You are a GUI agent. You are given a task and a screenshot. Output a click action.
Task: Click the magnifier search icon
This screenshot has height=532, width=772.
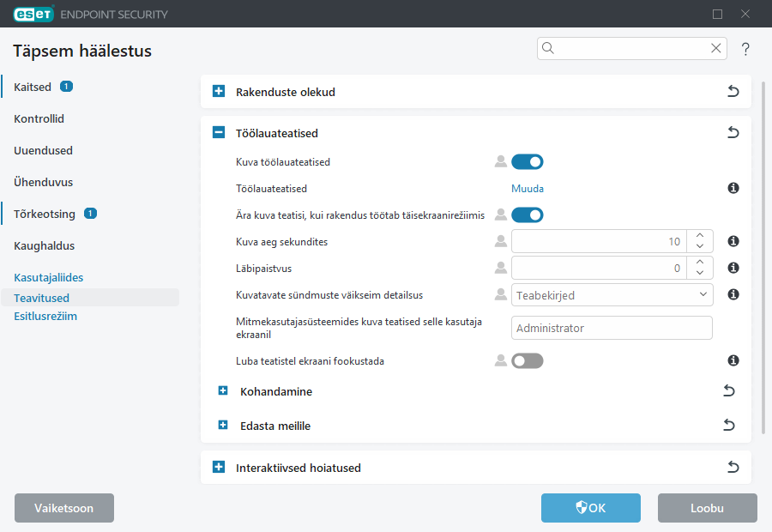tap(548, 48)
